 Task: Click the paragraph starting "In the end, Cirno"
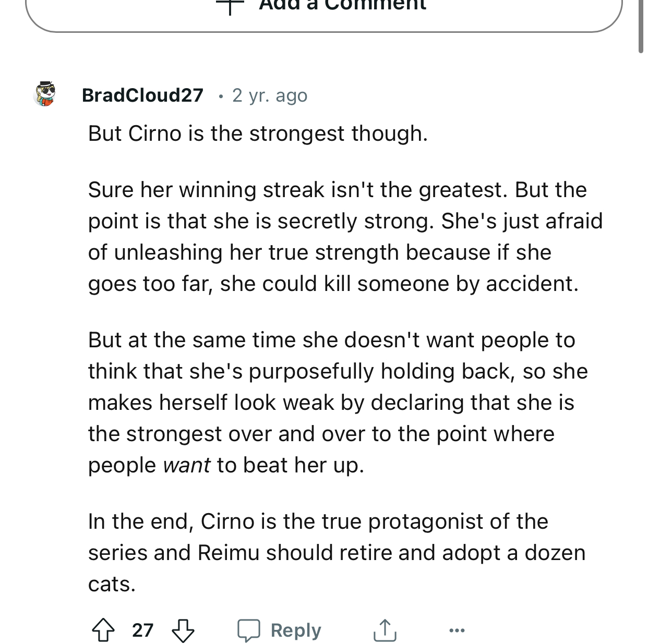pyautogui.click(x=337, y=552)
